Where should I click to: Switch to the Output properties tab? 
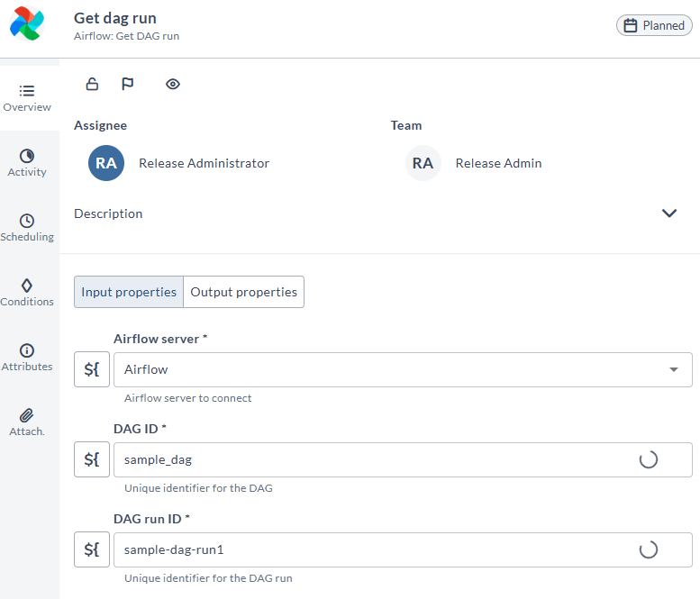[x=244, y=292]
